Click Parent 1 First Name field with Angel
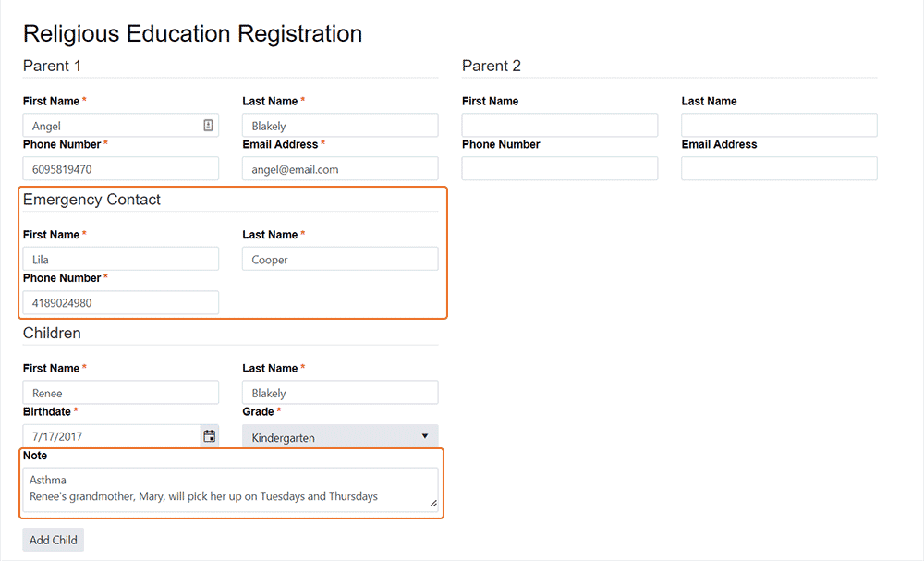This screenshot has width=924, height=561. [x=111, y=126]
